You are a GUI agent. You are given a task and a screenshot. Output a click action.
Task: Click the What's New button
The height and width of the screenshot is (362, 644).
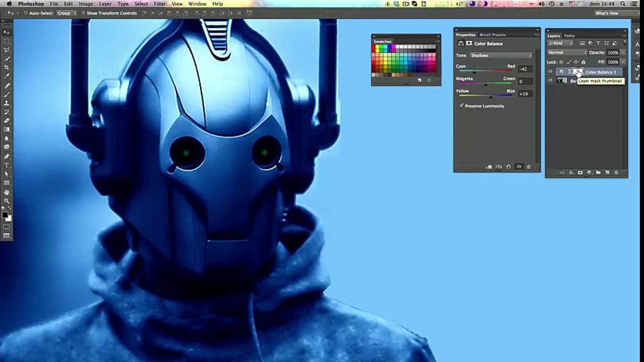606,13
